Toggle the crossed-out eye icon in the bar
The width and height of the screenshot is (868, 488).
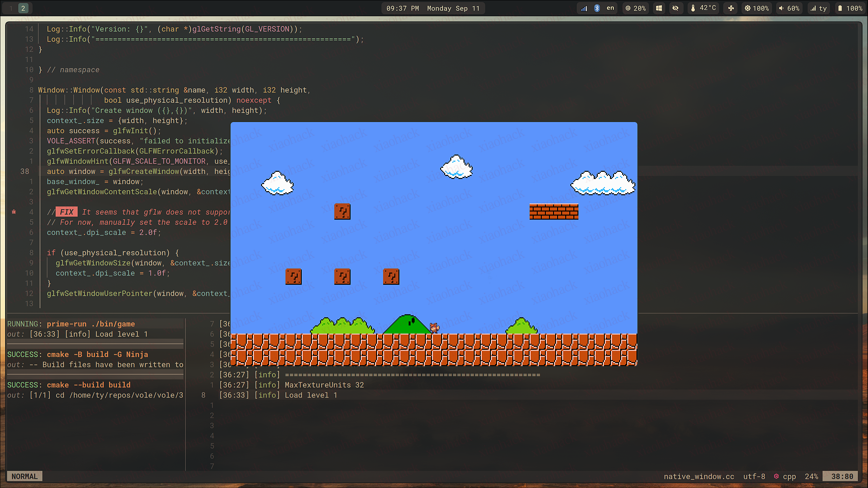(675, 8)
